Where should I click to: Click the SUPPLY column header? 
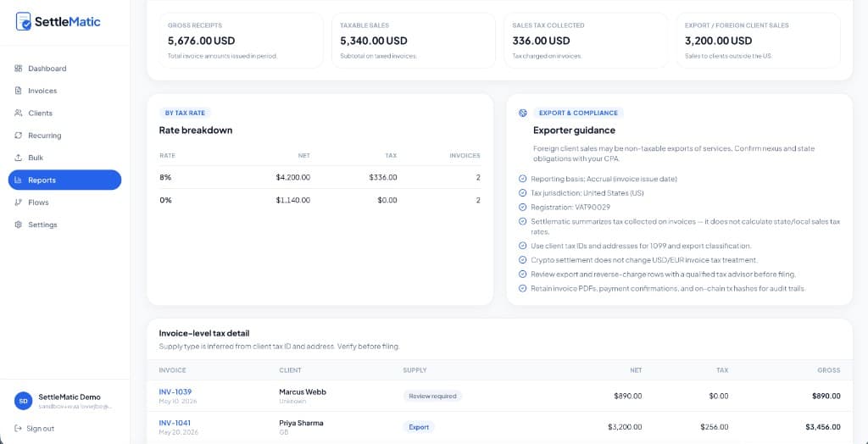pos(415,370)
